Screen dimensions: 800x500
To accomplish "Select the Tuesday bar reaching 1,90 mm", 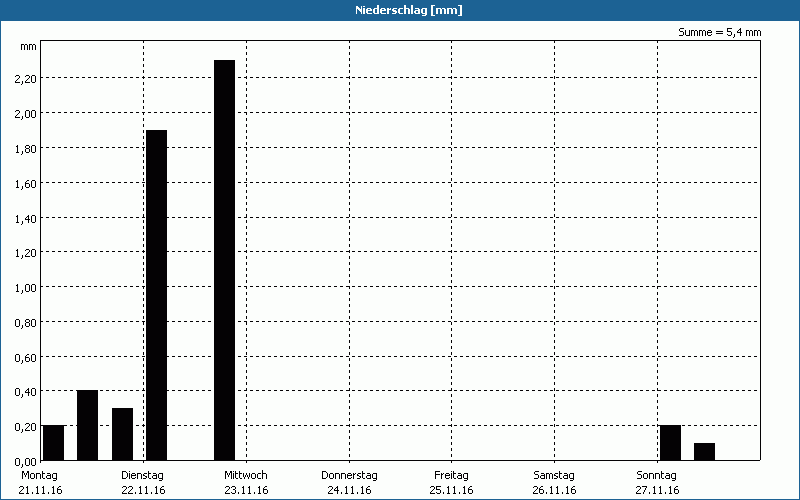I will coord(156,295).
